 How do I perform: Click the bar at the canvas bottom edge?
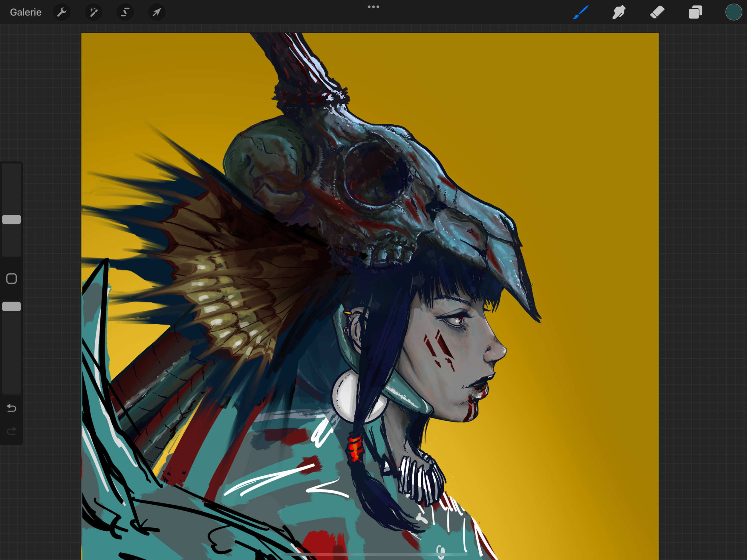(x=373, y=555)
